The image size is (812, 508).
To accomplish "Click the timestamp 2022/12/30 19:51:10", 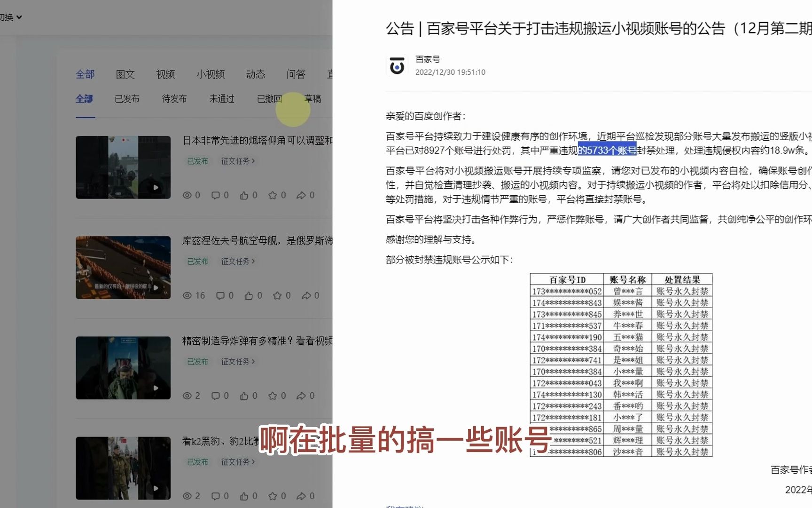I will [450, 72].
